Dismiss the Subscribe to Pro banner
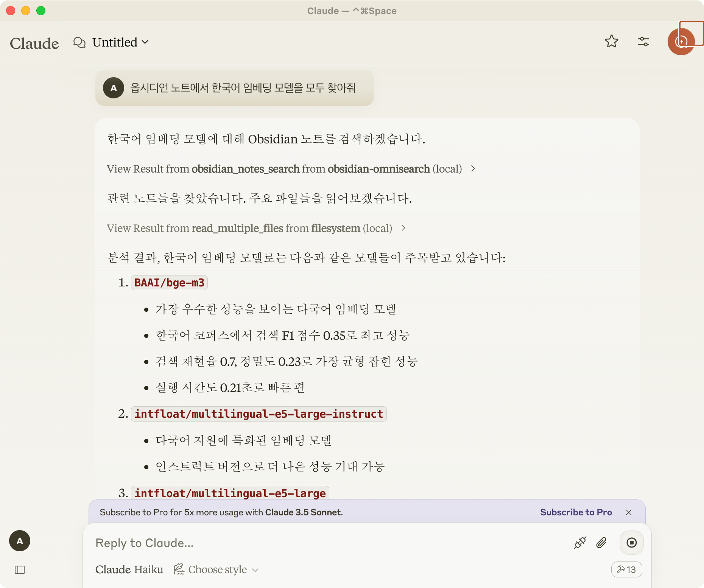Image resolution: width=704 pixels, height=588 pixels. [629, 512]
